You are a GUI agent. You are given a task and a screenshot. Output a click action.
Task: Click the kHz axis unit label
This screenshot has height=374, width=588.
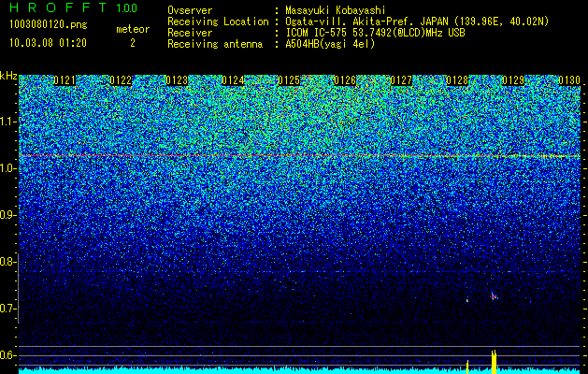pyautogui.click(x=8, y=76)
